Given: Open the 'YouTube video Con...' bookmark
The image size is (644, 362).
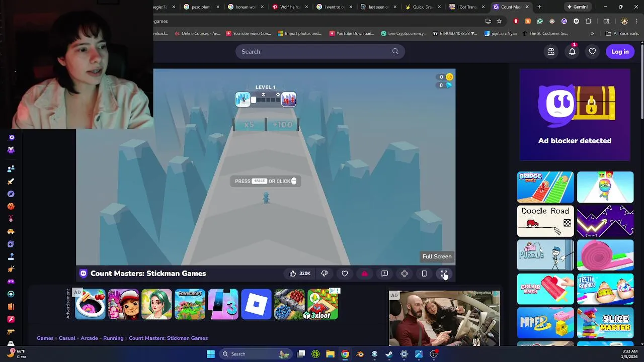Looking at the screenshot, I should click(249, 34).
